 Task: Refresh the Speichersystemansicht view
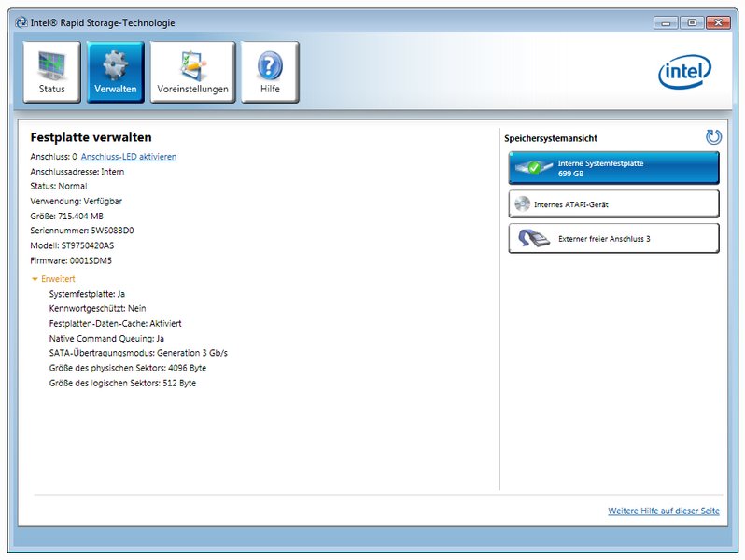point(713,137)
